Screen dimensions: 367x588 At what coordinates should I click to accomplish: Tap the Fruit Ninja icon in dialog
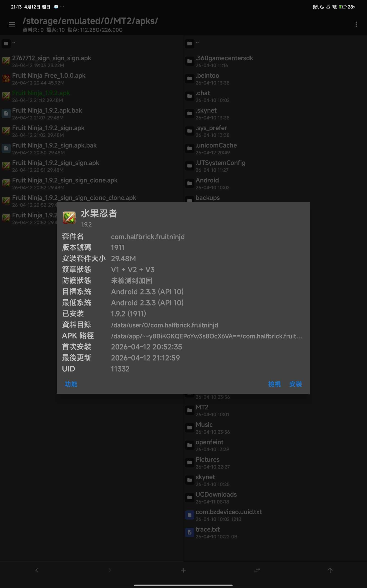point(69,218)
